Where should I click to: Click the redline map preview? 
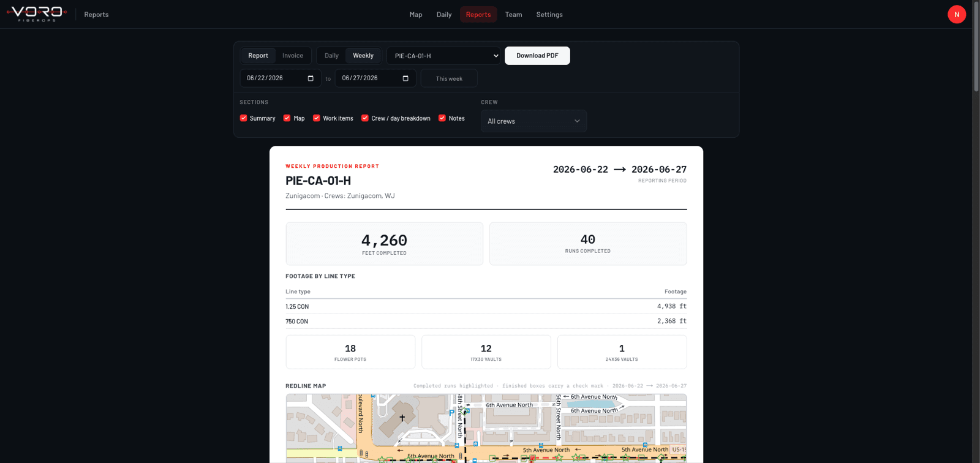(x=486, y=428)
